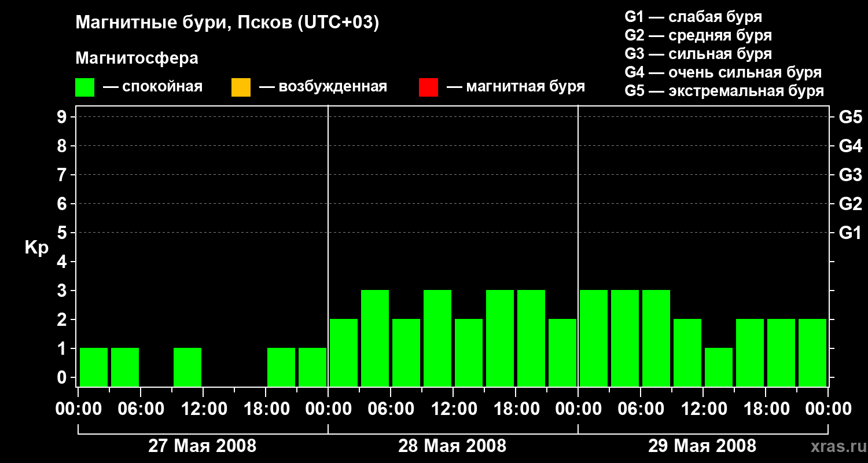Select the 27 Мая 18:00–21:00 Kp bar

[281, 367]
